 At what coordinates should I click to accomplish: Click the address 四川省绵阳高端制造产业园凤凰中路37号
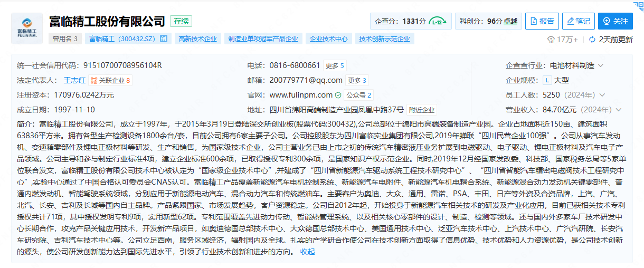[336, 110]
